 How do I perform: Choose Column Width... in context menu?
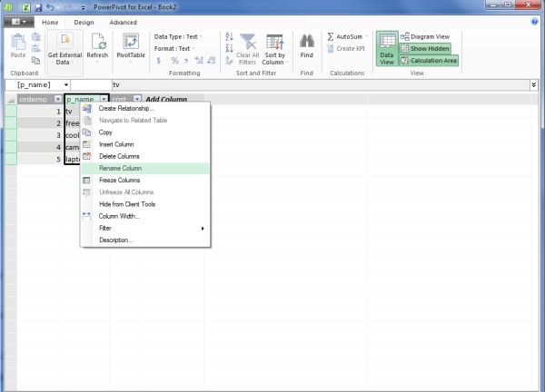[145, 216]
